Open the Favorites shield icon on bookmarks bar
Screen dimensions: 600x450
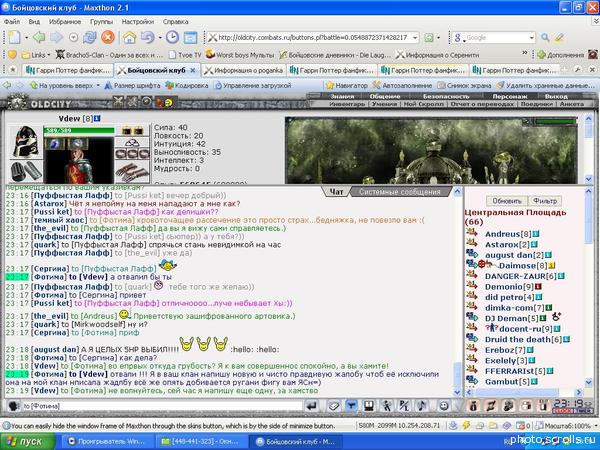12,55
